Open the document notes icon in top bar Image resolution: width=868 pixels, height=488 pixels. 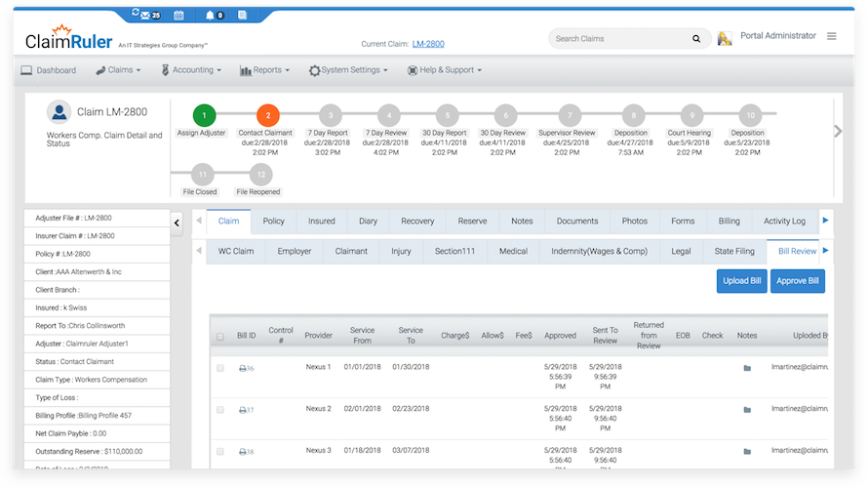point(241,16)
